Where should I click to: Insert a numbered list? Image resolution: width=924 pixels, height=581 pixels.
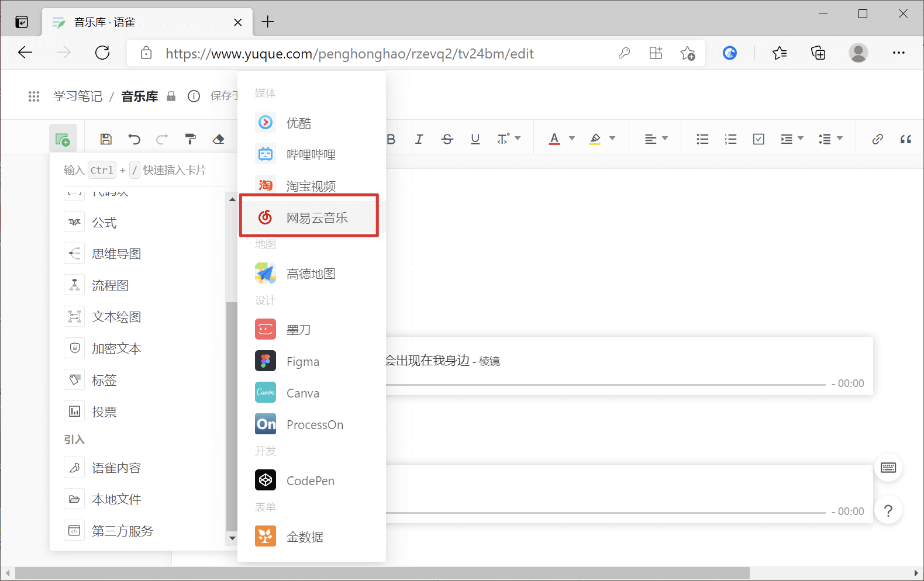coord(730,139)
